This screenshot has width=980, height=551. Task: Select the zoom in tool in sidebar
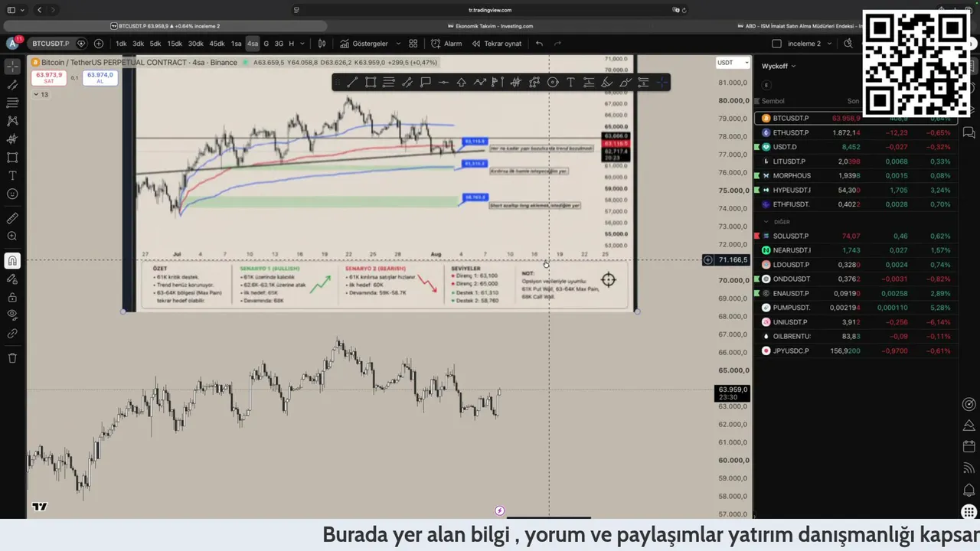[12, 236]
